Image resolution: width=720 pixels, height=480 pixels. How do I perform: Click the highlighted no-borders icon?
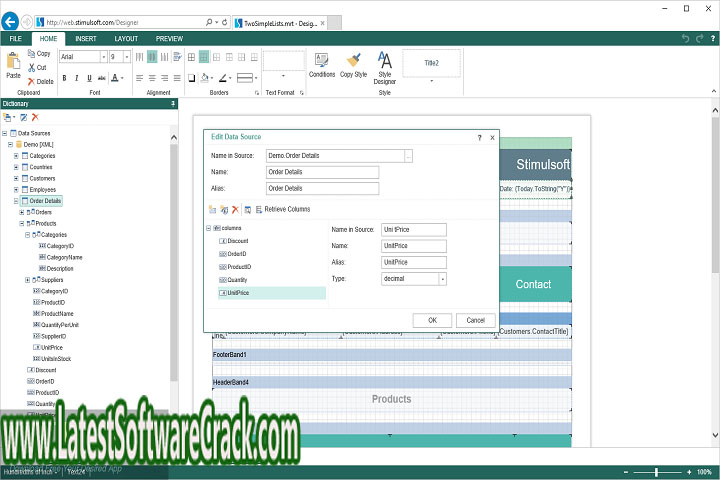(x=204, y=57)
